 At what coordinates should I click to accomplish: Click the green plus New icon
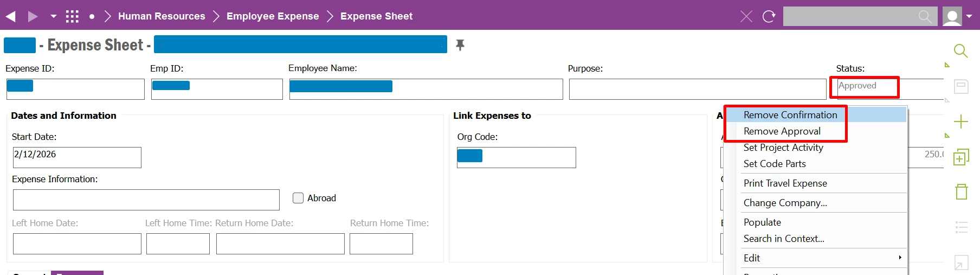(960, 121)
